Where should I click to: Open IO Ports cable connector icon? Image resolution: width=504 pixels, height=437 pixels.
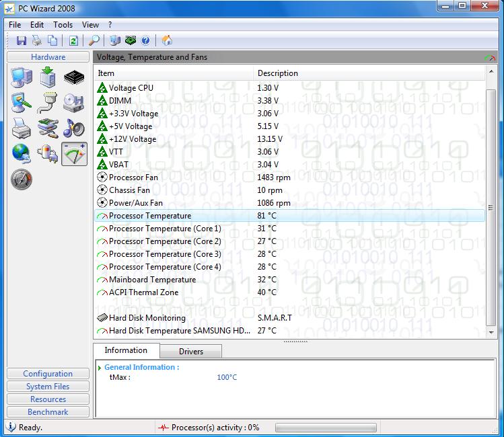[48, 103]
